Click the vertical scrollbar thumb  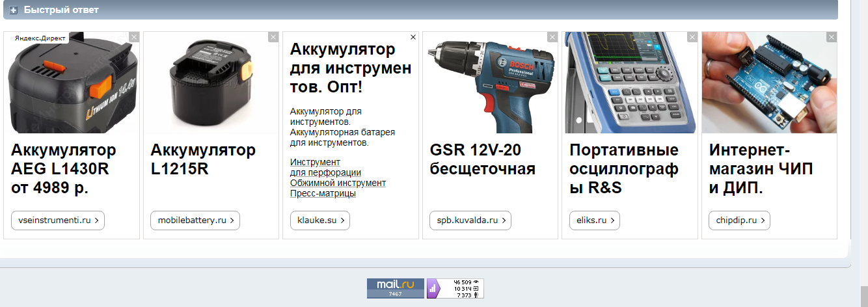click(863, 296)
